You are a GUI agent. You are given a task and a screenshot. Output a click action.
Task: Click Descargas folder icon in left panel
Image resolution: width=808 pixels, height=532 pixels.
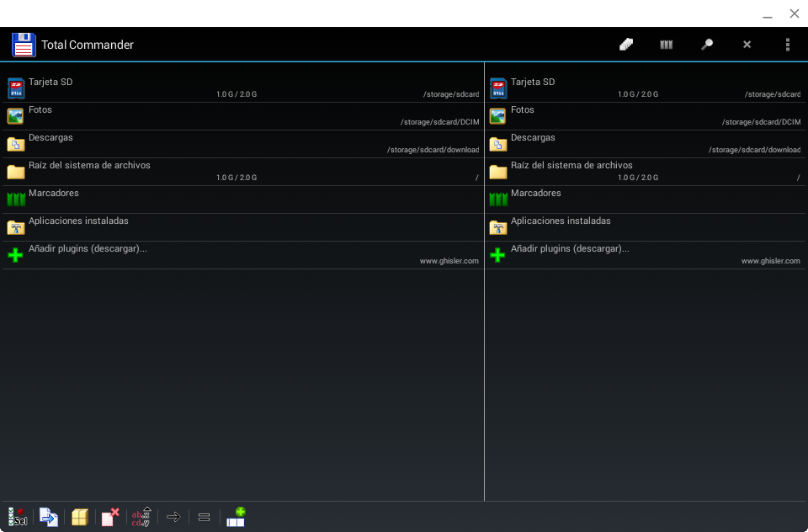click(16, 144)
